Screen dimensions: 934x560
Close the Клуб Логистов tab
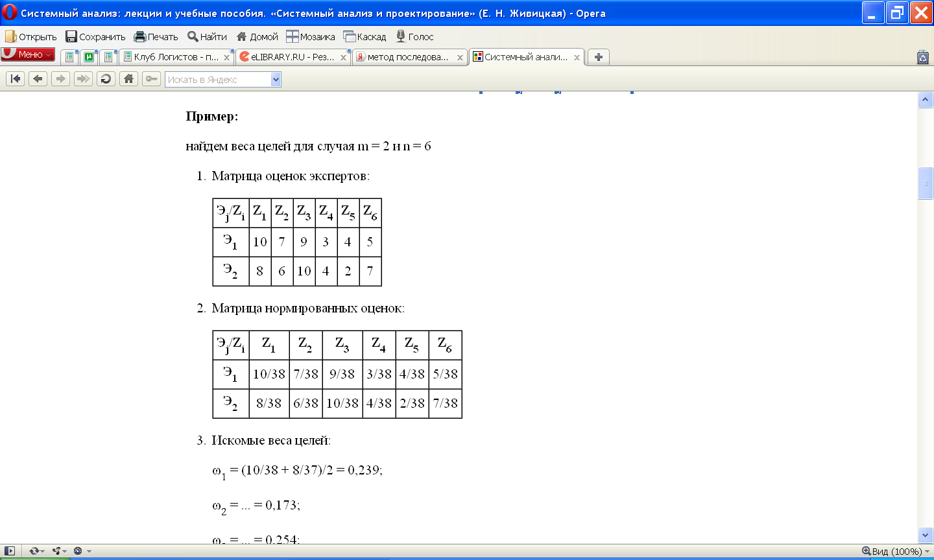(x=226, y=58)
